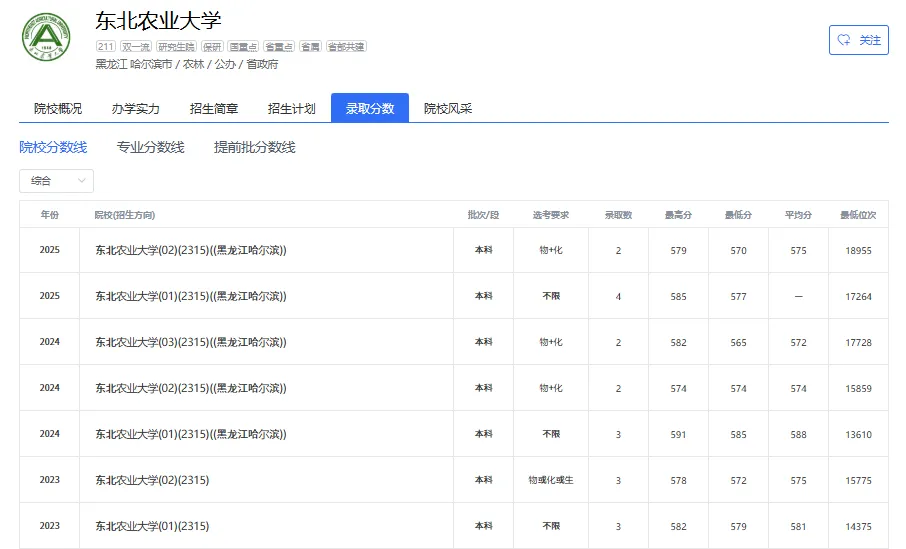Click the 最高分 column header
This screenshot has height=549, width=906.
coord(678,215)
